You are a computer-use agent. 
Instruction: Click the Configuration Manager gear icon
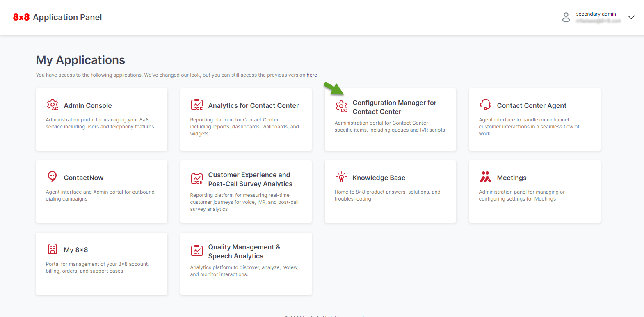[x=341, y=107]
